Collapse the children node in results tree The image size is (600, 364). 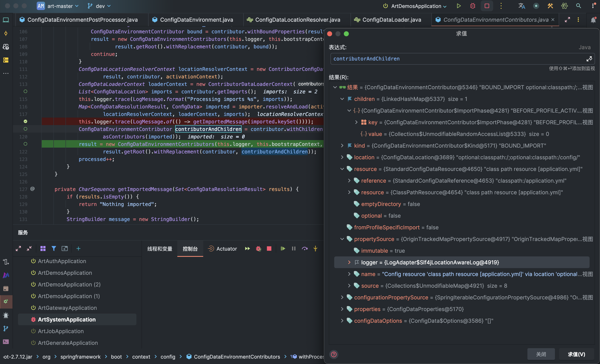(342, 99)
